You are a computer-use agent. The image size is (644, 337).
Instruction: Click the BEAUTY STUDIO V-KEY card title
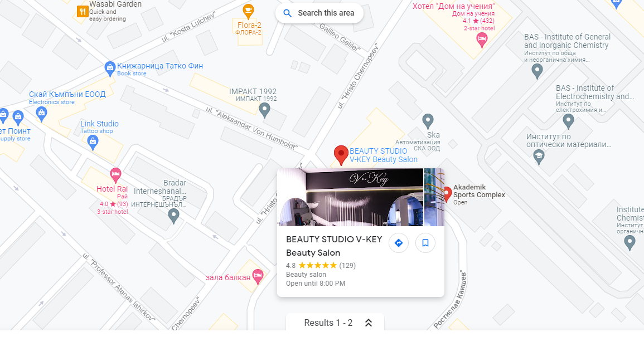tap(334, 240)
